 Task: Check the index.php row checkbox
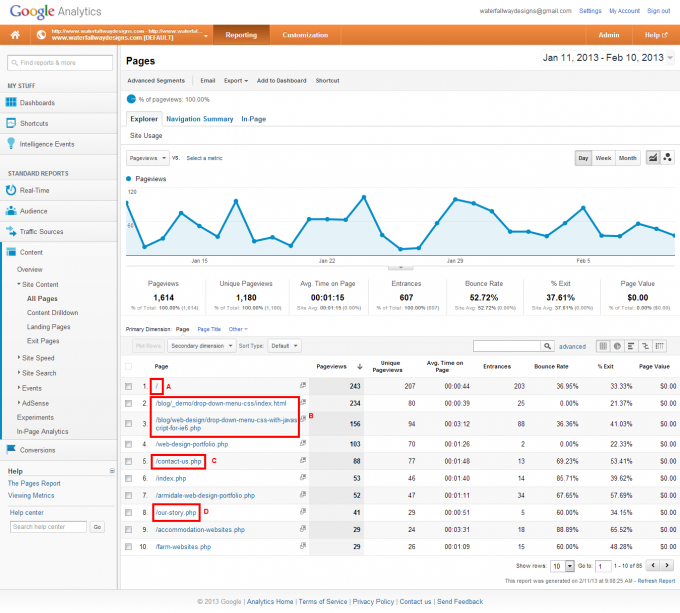point(128,478)
